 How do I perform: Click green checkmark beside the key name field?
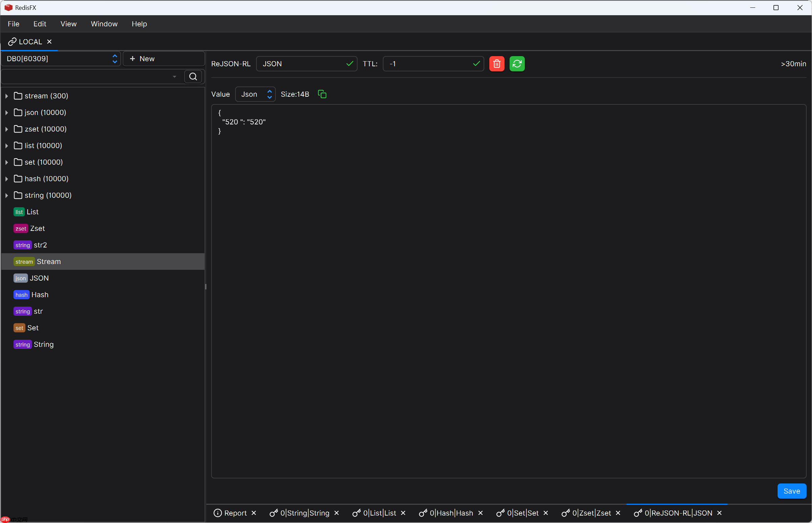coord(350,64)
